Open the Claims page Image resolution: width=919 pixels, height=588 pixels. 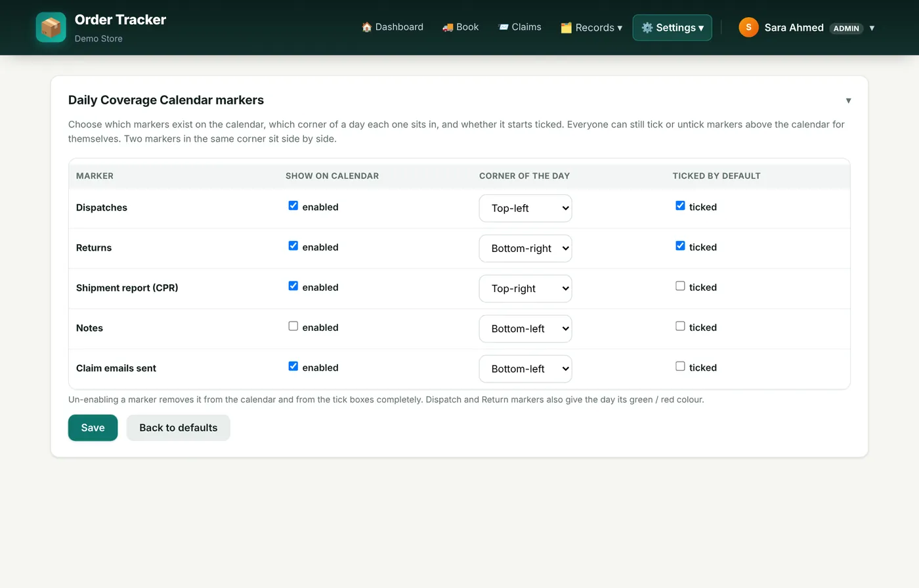(520, 27)
